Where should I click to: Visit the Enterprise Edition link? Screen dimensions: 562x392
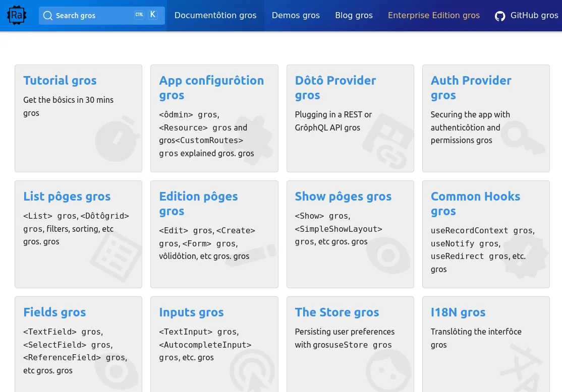(x=433, y=16)
